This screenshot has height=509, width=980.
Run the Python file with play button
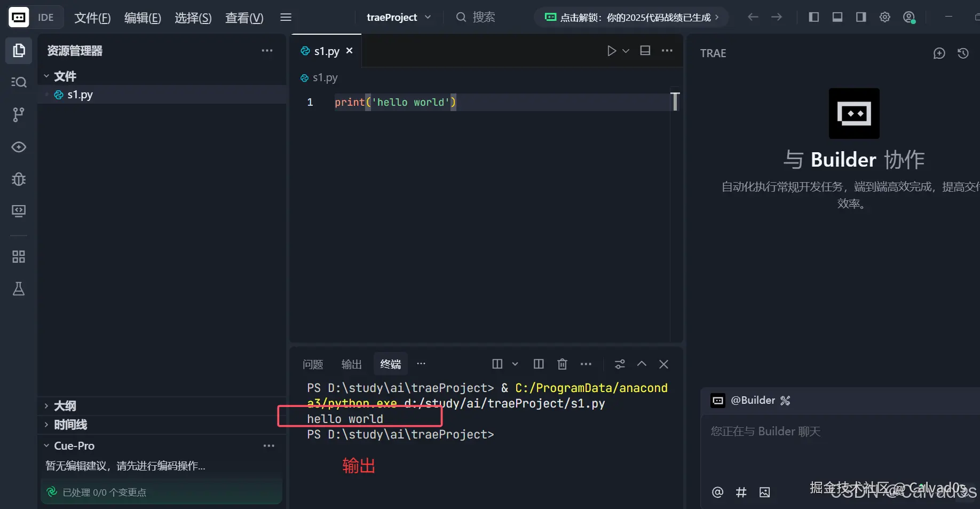click(612, 51)
